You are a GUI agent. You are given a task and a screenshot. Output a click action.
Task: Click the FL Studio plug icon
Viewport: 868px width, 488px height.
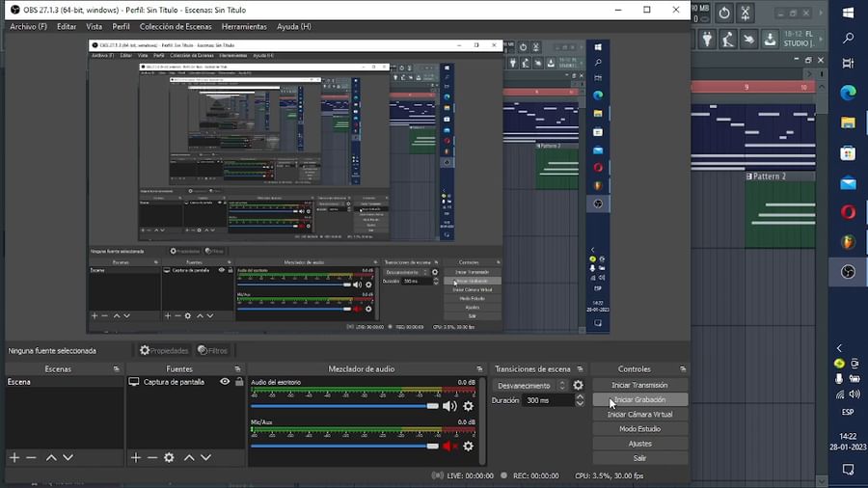[x=707, y=39]
